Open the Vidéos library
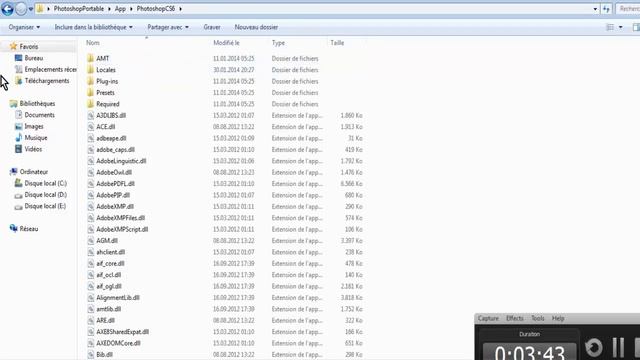 [33, 149]
